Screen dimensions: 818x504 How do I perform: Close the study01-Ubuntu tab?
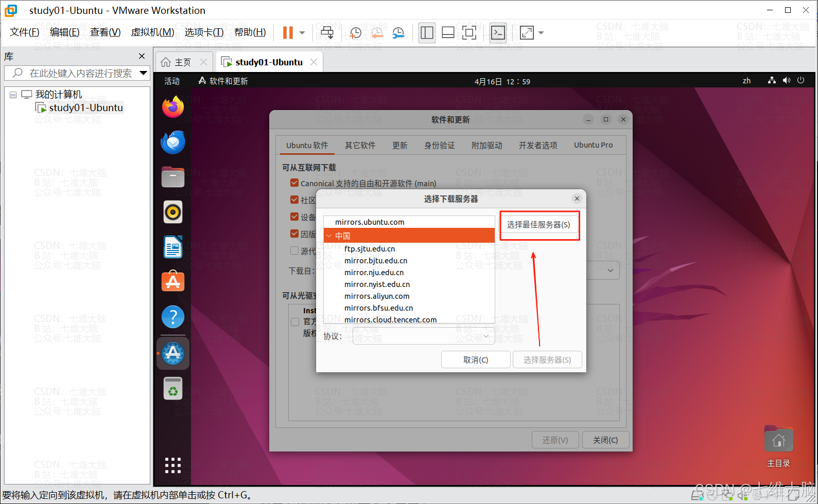[314, 62]
